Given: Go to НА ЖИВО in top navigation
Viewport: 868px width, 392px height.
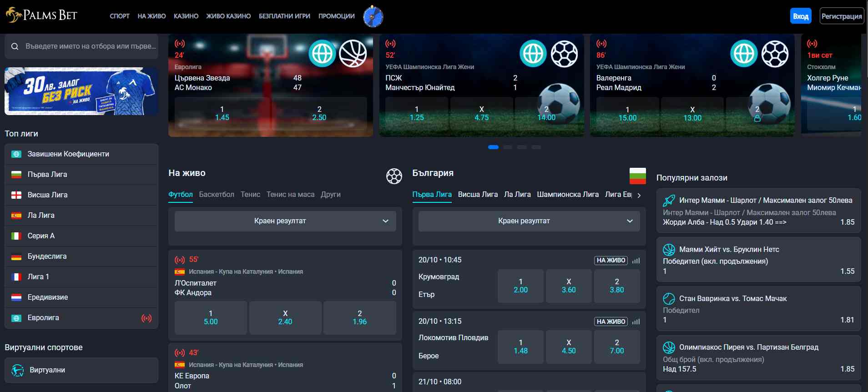Looking at the screenshot, I should [151, 16].
